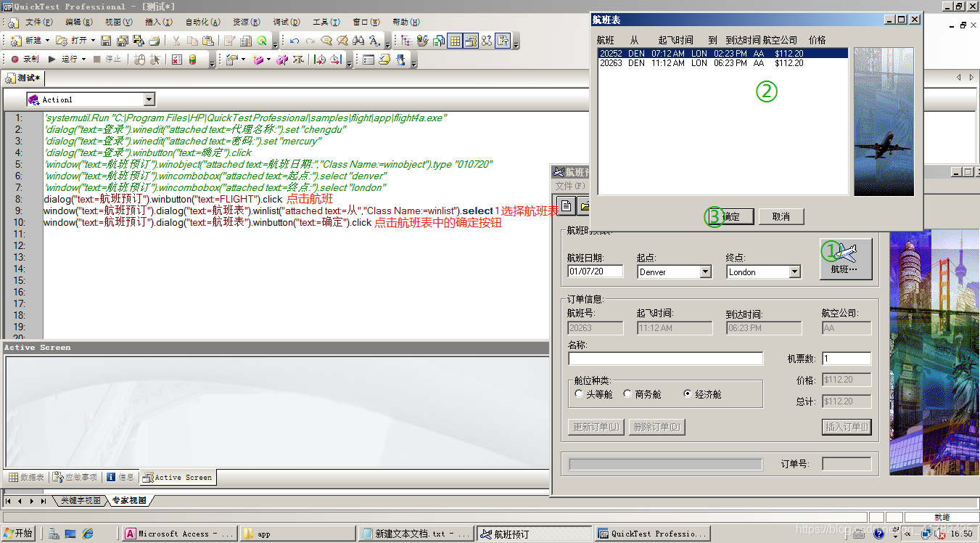
Task: Click 新建文本文档.txt taskbar button
Action: pyautogui.click(x=416, y=534)
